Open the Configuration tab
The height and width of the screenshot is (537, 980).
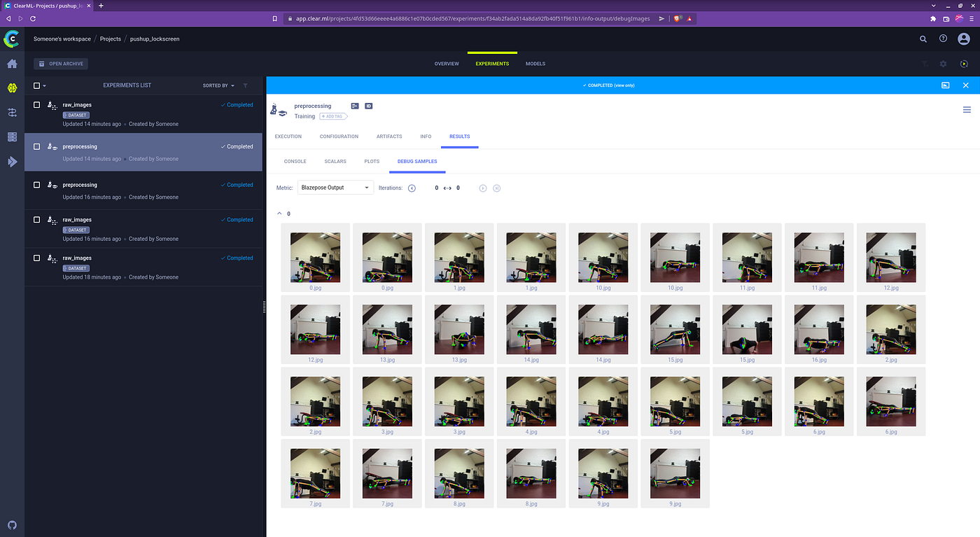pyautogui.click(x=339, y=137)
